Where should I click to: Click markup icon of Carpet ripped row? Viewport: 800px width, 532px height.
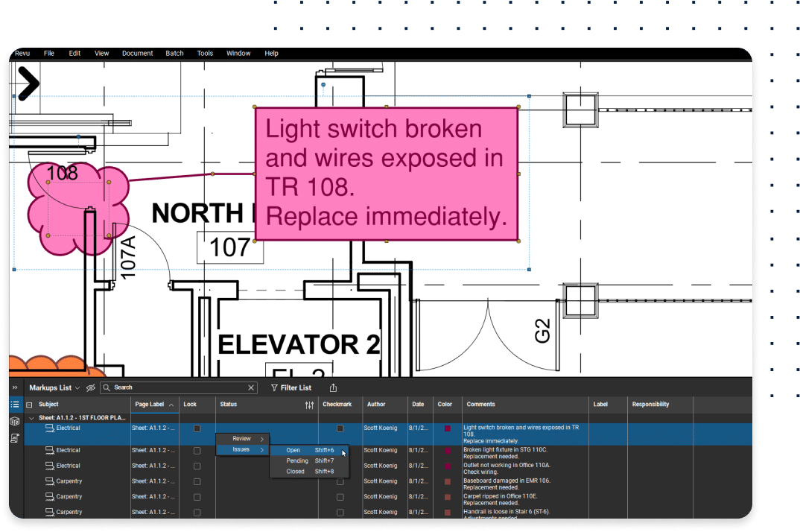coord(49,496)
